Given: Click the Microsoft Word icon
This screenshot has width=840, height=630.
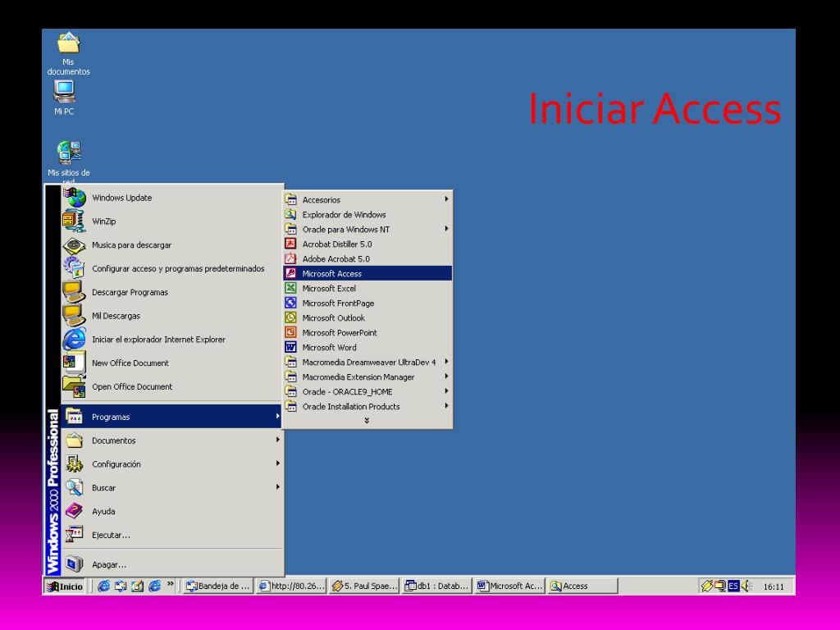Looking at the screenshot, I should click(x=290, y=347).
